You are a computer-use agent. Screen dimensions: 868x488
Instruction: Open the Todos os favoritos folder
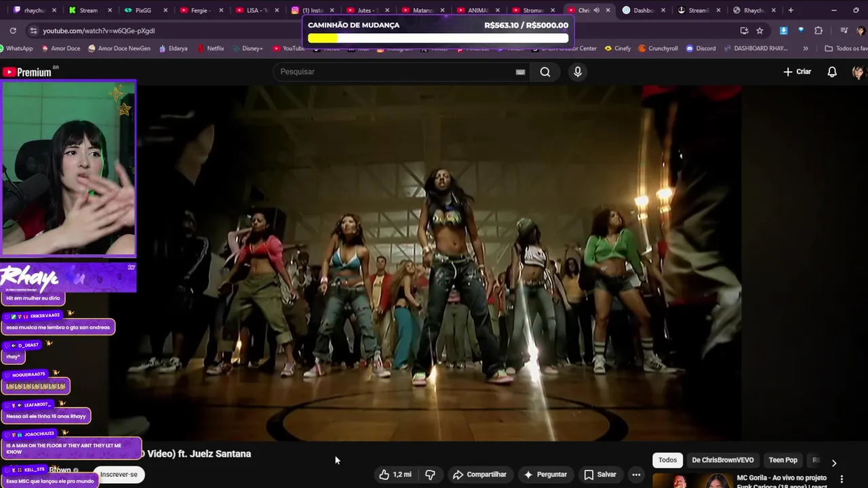(846, 48)
